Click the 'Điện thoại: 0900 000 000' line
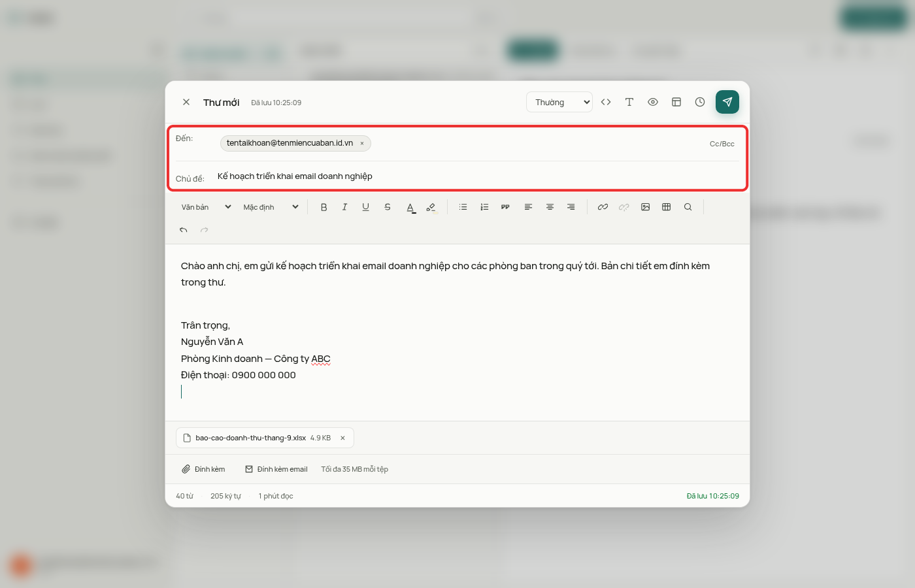This screenshot has width=915, height=588. click(x=239, y=375)
